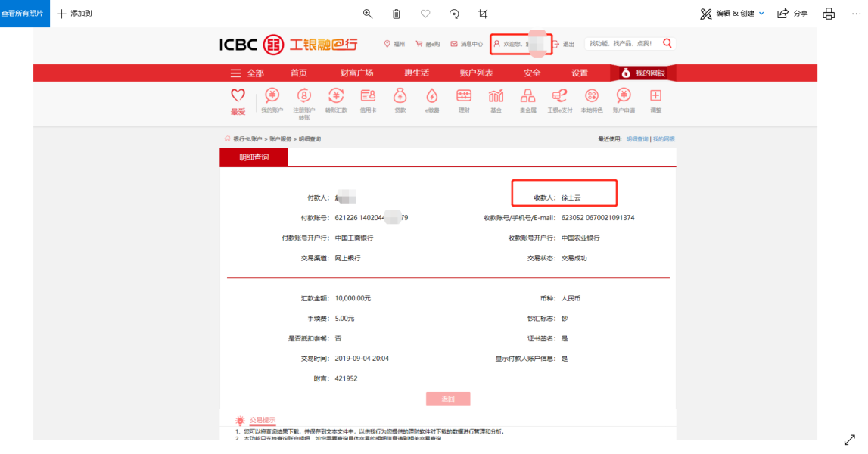Click the 明细查询 tab
This screenshot has height=454, width=868.
[254, 157]
